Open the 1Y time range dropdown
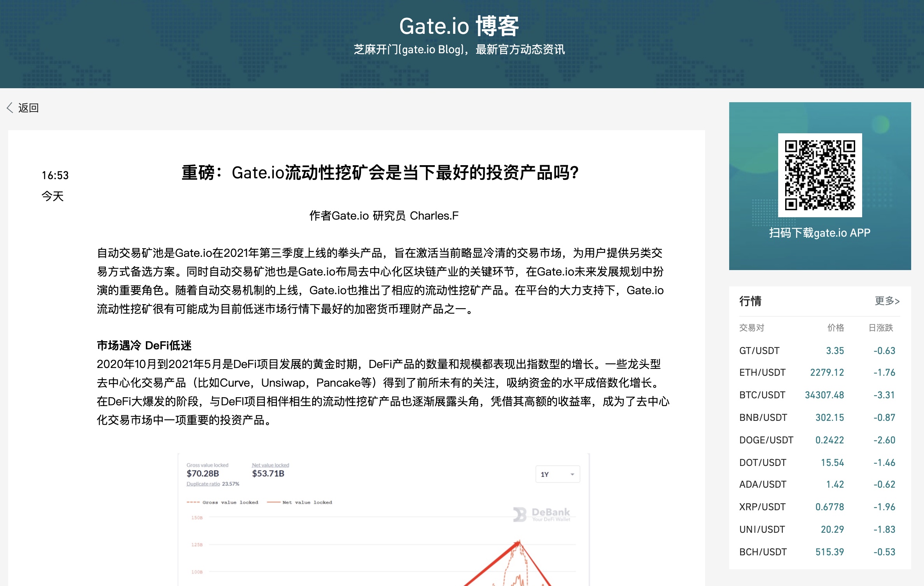The width and height of the screenshot is (924, 586). pyautogui.click(x=558, y=474)
